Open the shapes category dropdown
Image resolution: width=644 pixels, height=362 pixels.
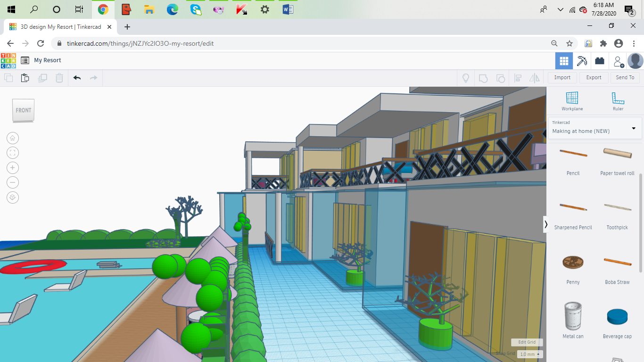[595, 128]
